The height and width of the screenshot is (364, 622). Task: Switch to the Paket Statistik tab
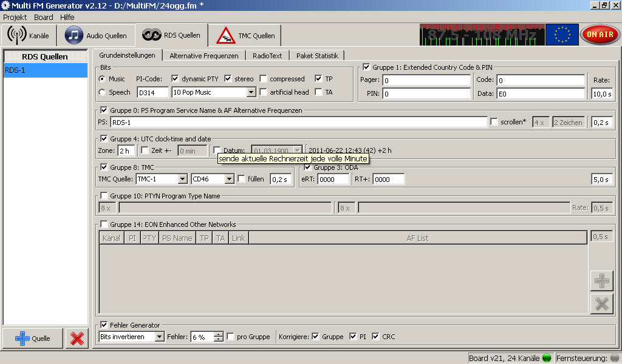[317, 56]
